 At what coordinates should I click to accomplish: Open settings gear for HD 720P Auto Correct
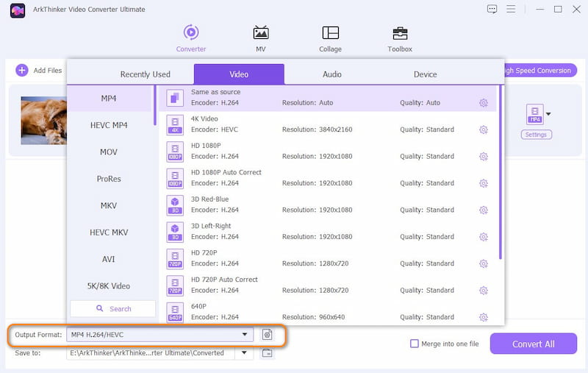(484, 291)
